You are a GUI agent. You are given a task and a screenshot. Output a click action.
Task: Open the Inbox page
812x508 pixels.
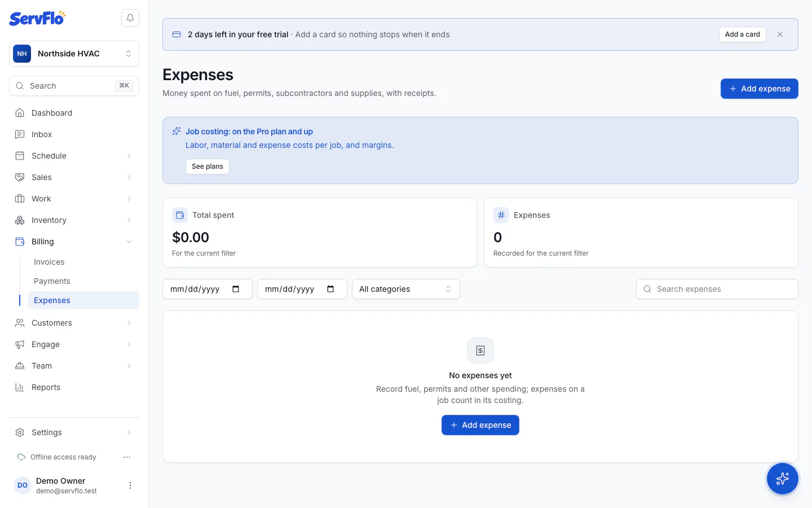pos(74,134)
